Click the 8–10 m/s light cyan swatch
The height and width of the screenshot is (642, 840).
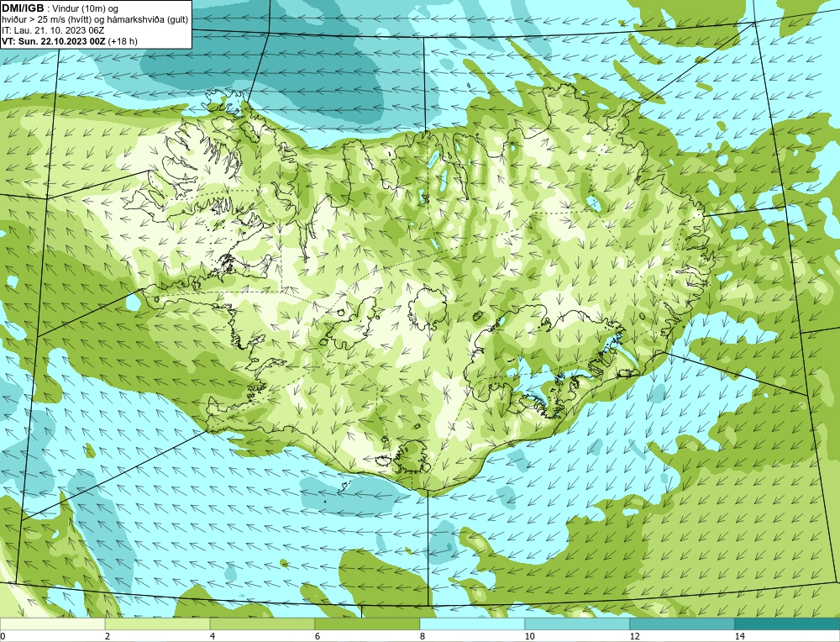pos(472,624)
